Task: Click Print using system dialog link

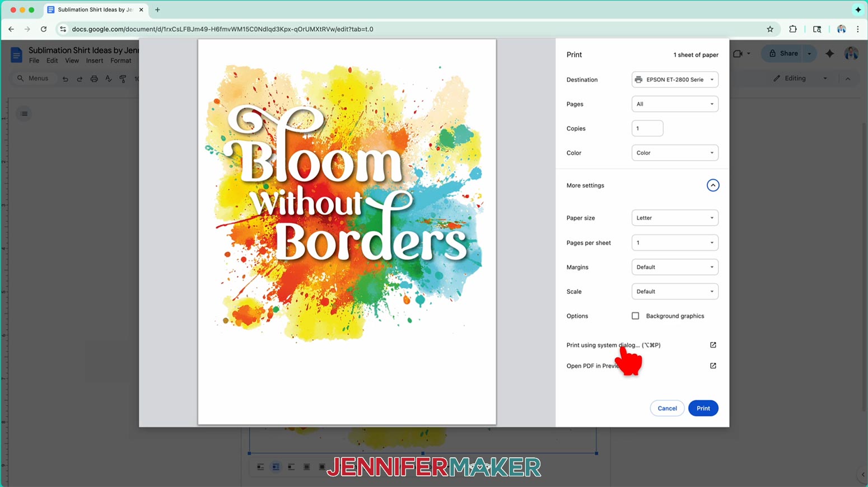Action: coord(613,345)
